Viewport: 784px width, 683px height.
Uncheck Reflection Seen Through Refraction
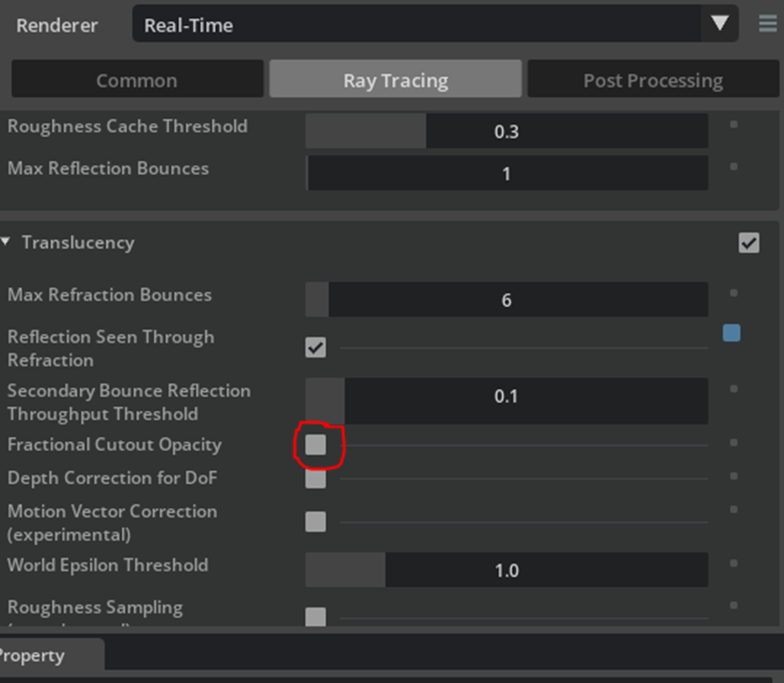317,347
